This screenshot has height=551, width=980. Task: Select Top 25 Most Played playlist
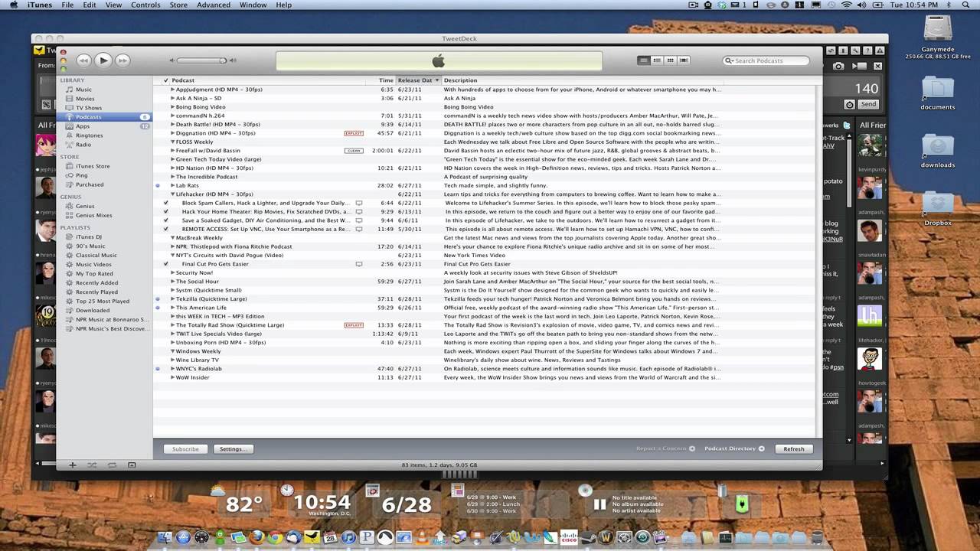[103, 301]
